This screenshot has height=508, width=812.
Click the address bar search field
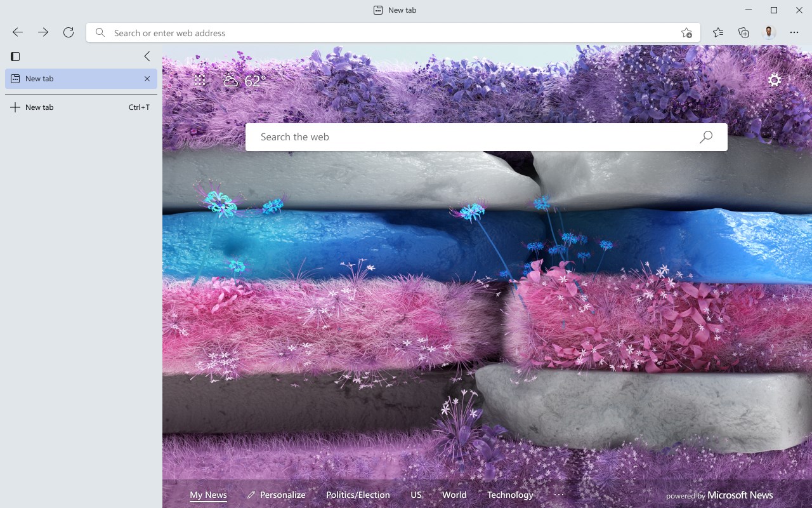tap(393, 33)
